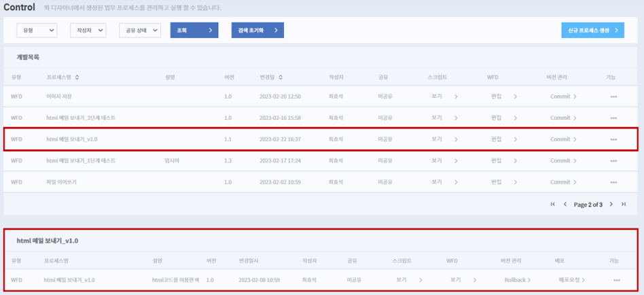
Task: Open more options for html 메일 보내기_v1.0 version 1.1
Action: [x=613, y=139]
